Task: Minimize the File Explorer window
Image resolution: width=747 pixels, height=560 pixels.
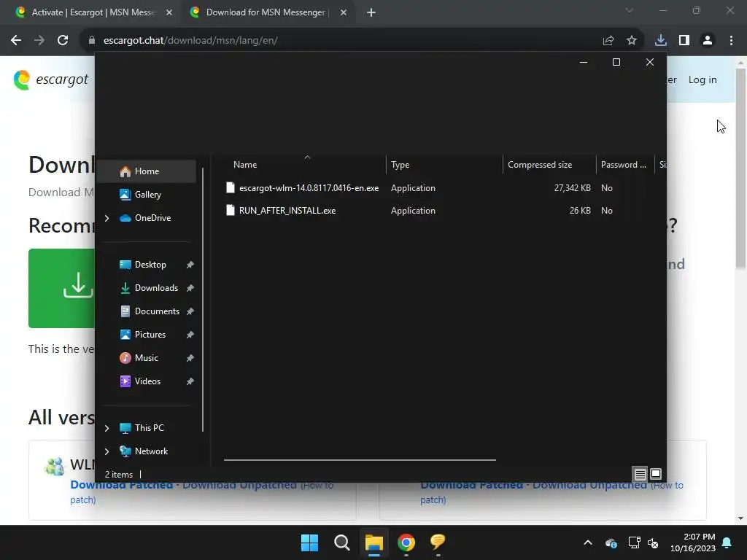Action: click(x=583, y=63)
